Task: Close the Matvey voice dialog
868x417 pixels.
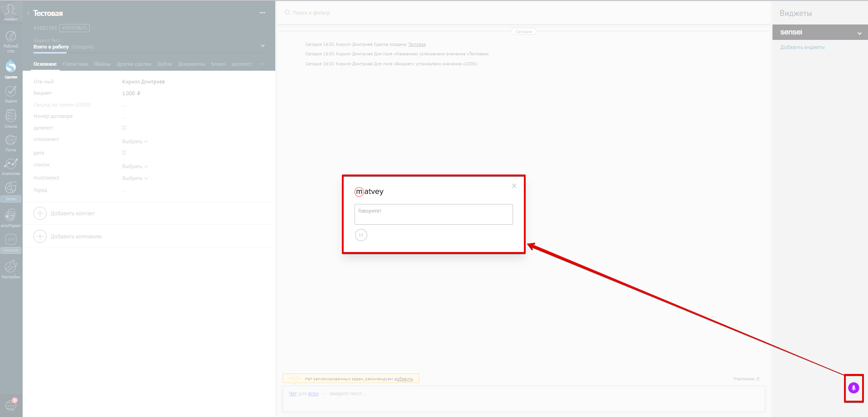Action: tap(514, 186)
